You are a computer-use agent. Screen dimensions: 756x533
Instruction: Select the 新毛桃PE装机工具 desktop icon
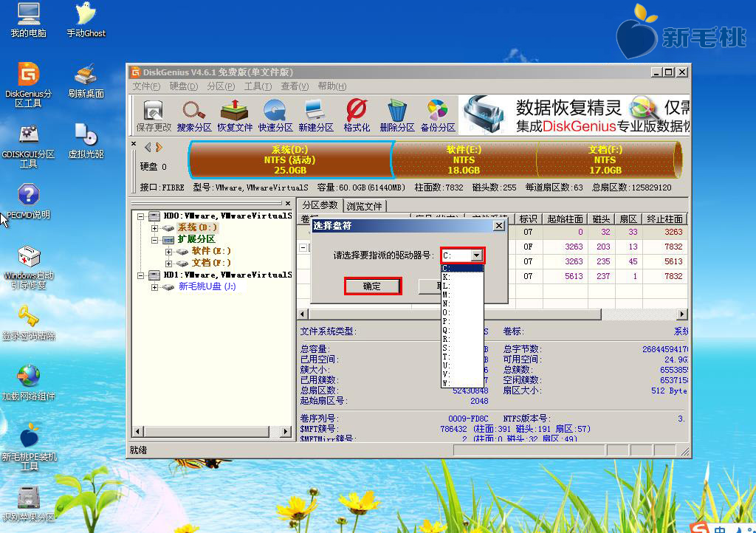[29, 448]
